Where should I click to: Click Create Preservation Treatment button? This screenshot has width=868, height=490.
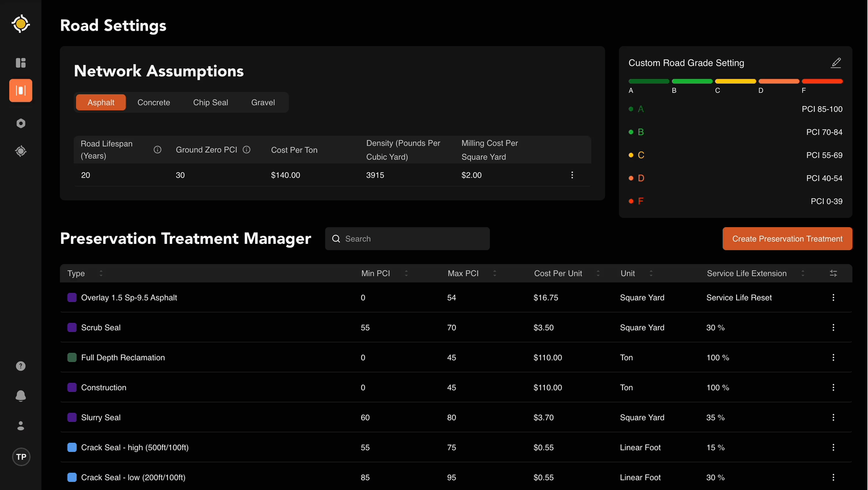(x=787, y=239)
